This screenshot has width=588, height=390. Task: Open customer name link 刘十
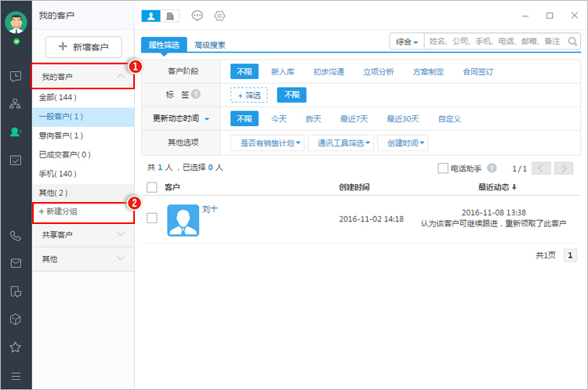click(209, 209)
